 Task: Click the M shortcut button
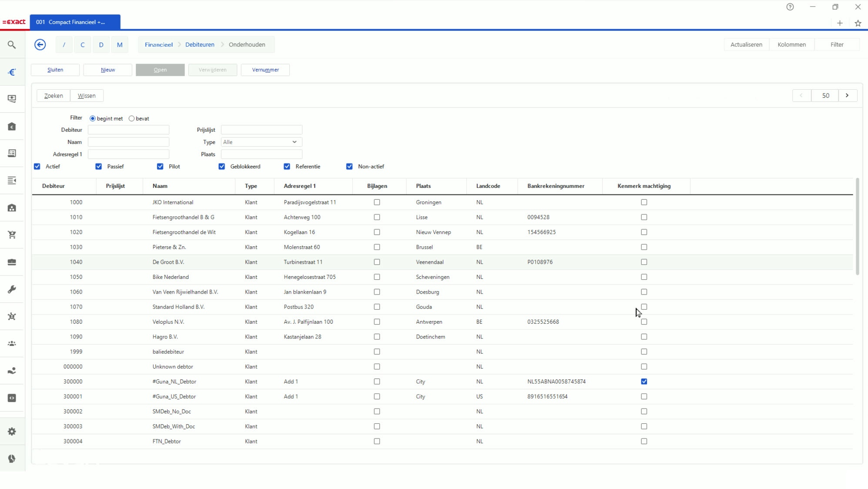point(120,44)
